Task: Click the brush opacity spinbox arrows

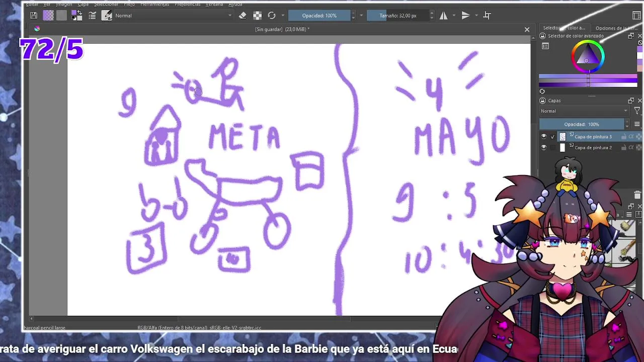Action: coord(353,16)
